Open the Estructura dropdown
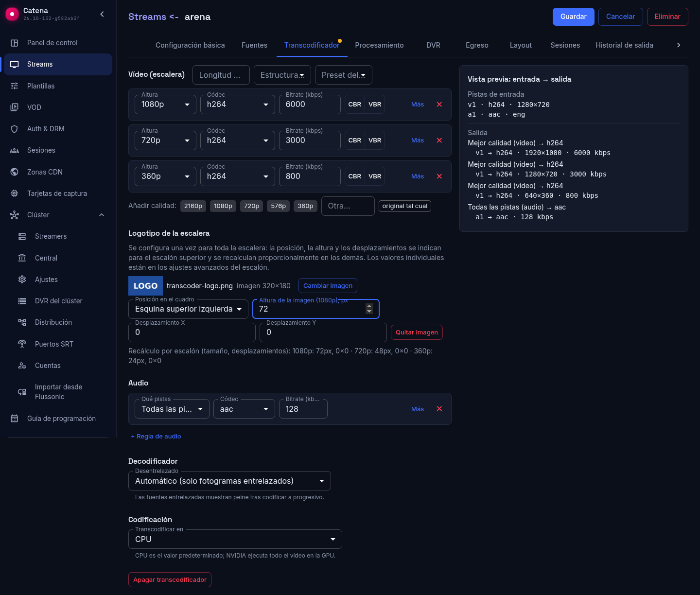 [282, 75]
